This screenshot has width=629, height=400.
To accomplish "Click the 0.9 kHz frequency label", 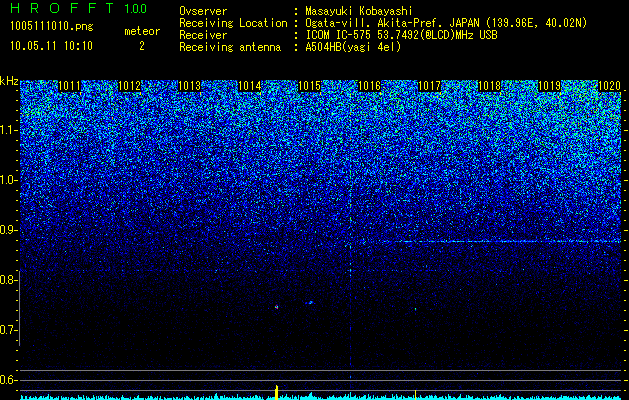I will [8, 230].
